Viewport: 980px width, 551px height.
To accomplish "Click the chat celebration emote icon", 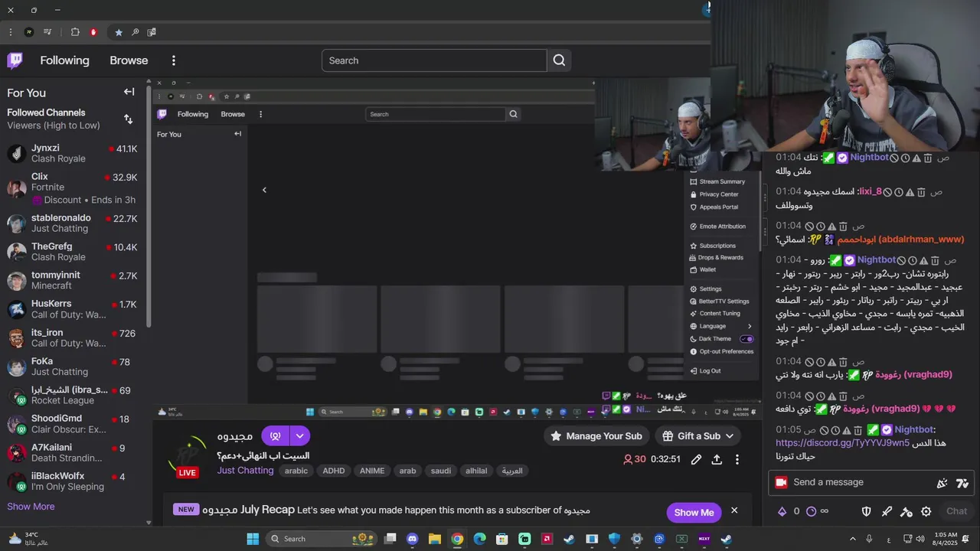I will coord(942,483).
